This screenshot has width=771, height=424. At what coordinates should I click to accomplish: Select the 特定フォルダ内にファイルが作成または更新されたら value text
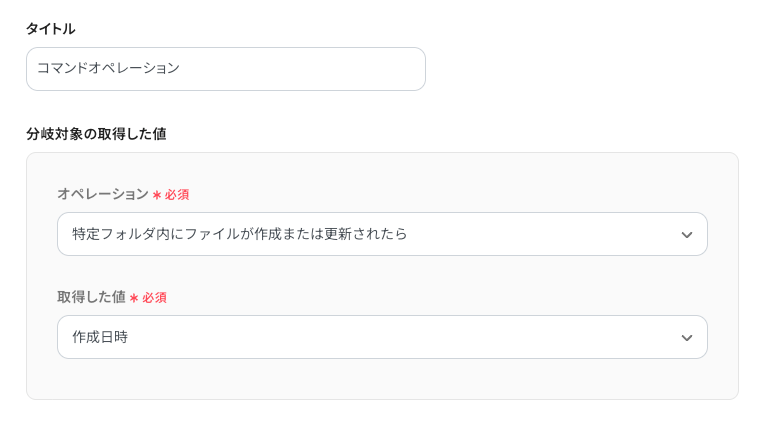pyautogui.click(x=240, y=234)
